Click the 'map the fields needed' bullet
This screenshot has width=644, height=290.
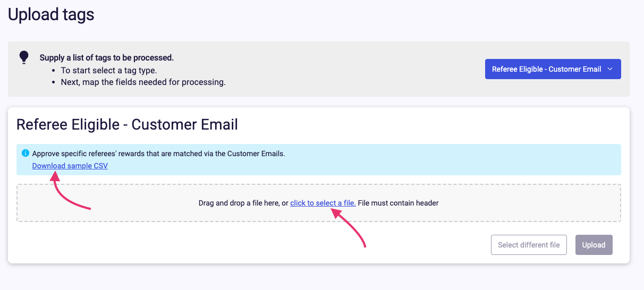(x=143, y=82)
